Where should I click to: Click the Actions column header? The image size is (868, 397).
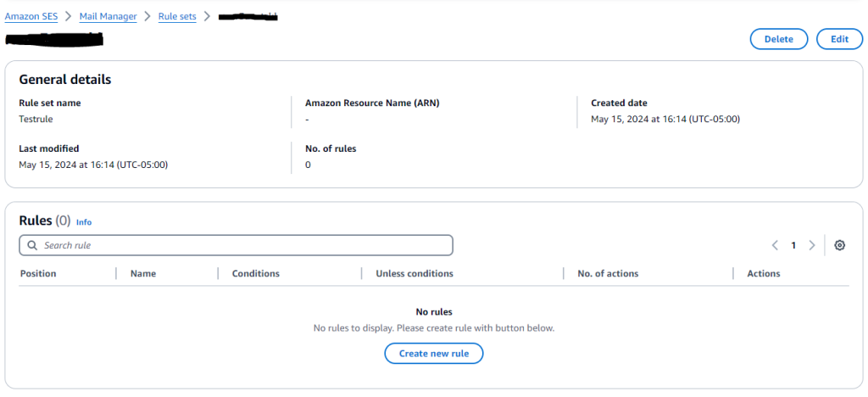point(764,273)
